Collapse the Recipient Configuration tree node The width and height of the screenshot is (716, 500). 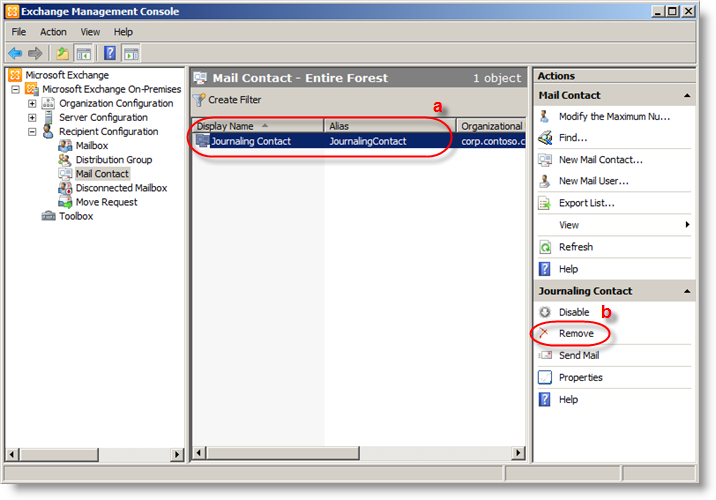pos(32,132)
